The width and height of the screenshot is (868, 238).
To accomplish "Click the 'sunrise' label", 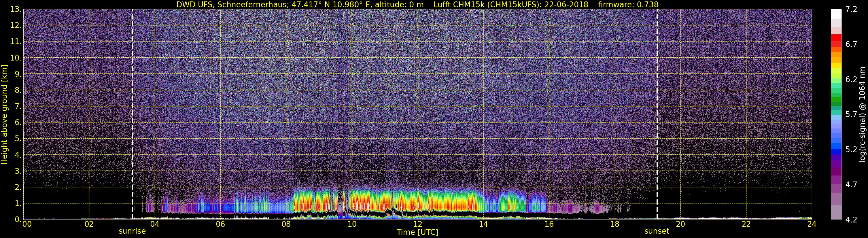I will click(x=132, y=231).
